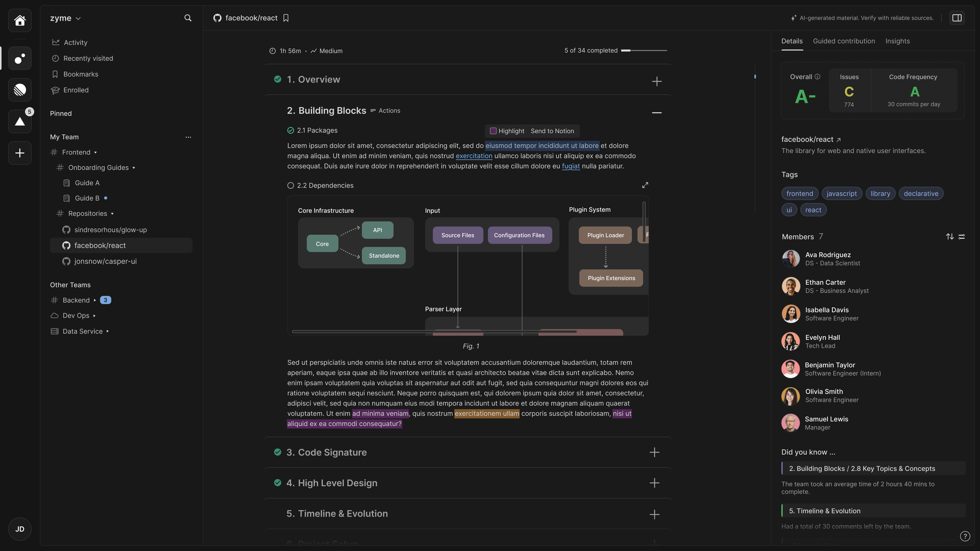Image resolution: width=980 pixels, height=551 pixels.
Task: Toggle the 2.2 Dependencies completion circle
Action: pyautogui.click(x=291, y=185)
